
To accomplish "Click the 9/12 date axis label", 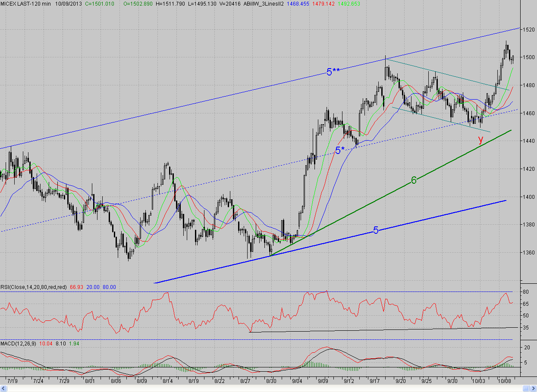I will click(x=349, y=381).
